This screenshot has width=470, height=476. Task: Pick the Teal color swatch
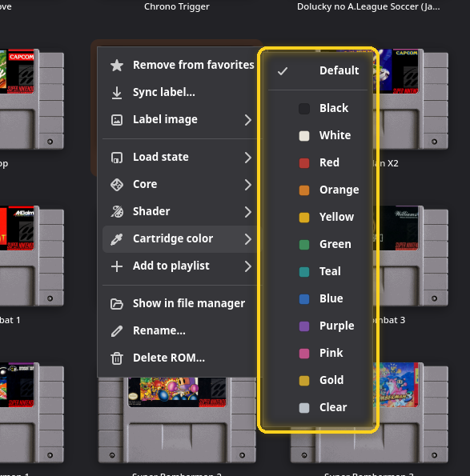(x=304, y=272)
